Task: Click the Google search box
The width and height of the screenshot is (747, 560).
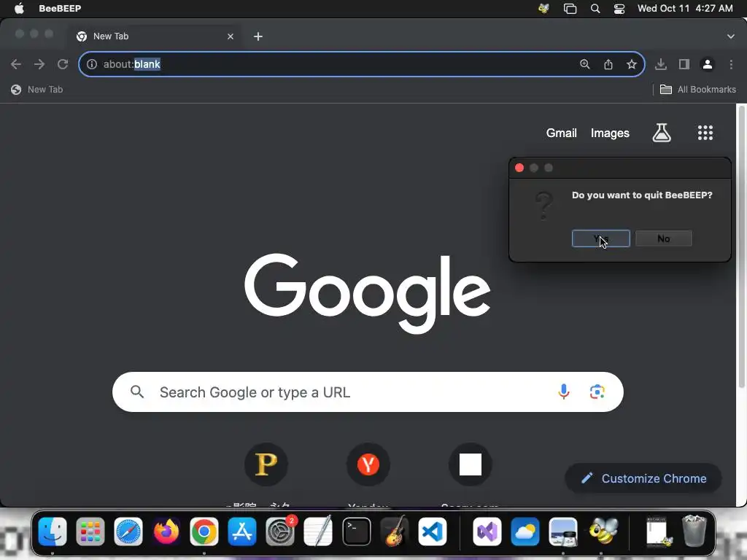Action: (368, 392)
